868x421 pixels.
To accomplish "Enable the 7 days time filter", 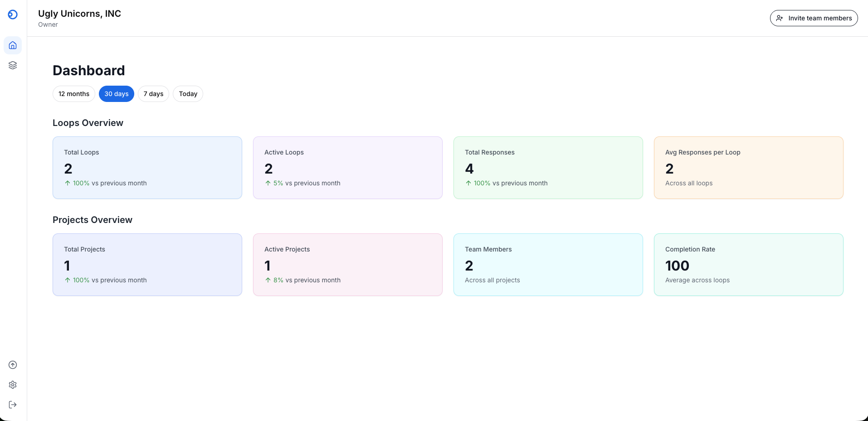I will click(x=153, y=94).
